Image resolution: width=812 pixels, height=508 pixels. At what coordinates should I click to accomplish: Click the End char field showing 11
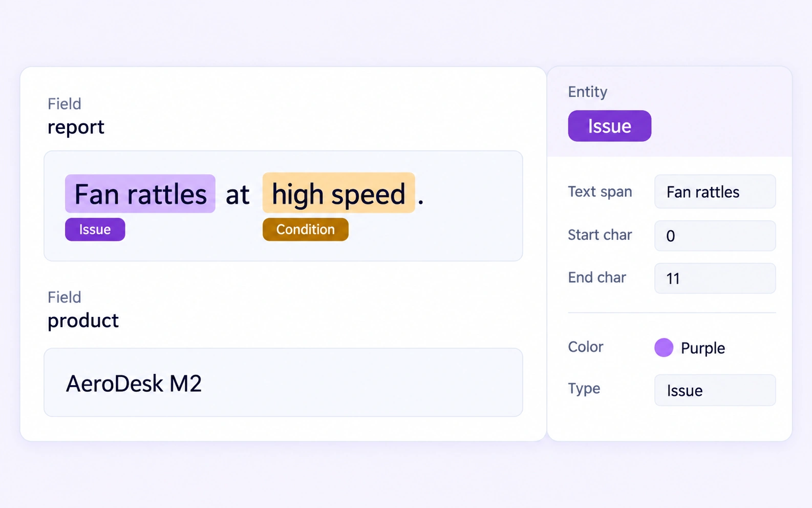[x=715, y=278]
